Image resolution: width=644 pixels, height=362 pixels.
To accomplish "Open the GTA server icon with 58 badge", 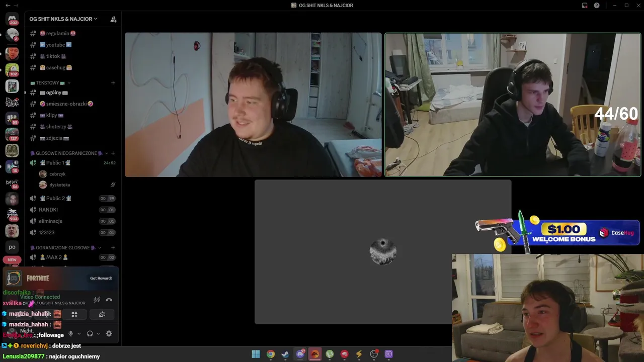I will pyautogui.click(x=12, y=118).
